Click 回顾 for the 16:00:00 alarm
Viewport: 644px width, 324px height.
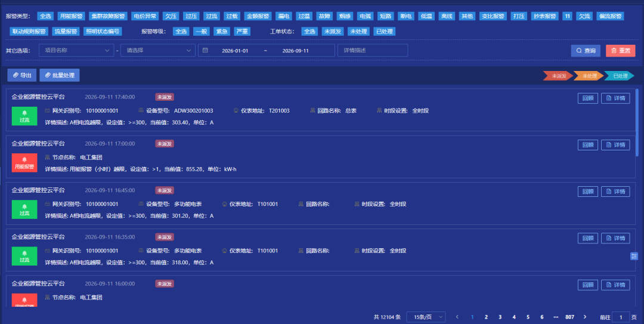coord(588,285)
